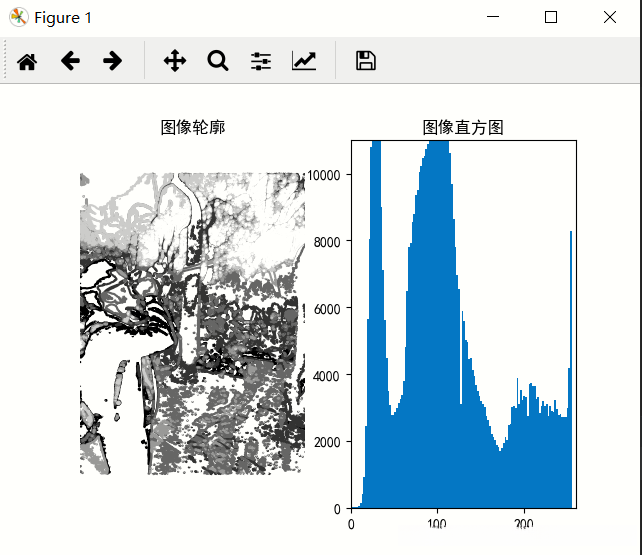Go forward to next view arrow
Image resolution: width=642 pixels, height=555 pixels.
point(113,61)
